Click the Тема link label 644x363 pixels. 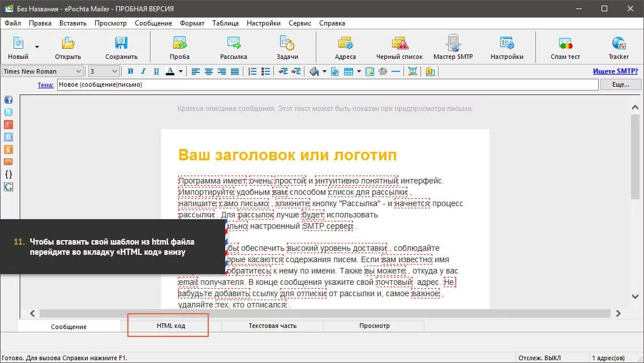coord(46,85)
